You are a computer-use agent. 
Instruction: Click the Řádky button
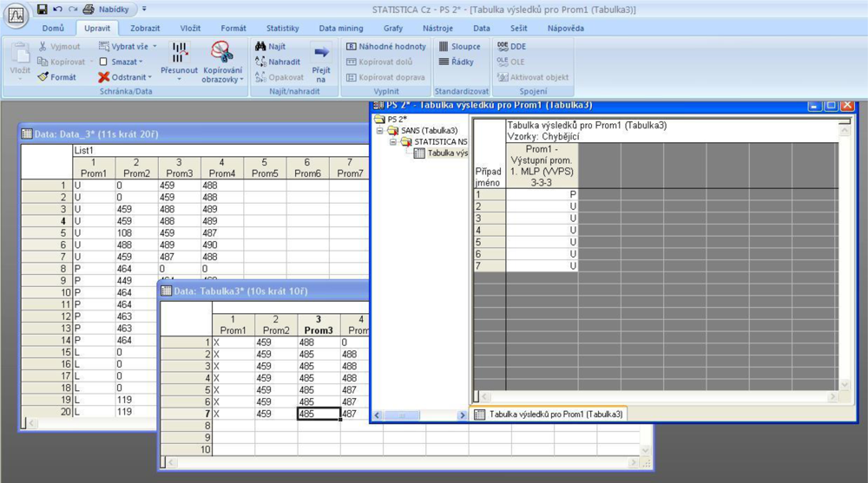[457, 62]
